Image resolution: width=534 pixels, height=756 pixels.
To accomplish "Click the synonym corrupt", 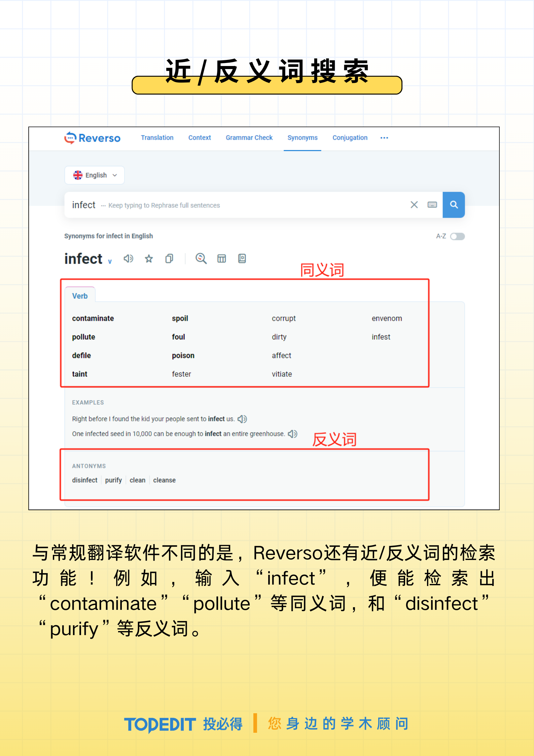I will pyautogui.click(x=284, y=319).
